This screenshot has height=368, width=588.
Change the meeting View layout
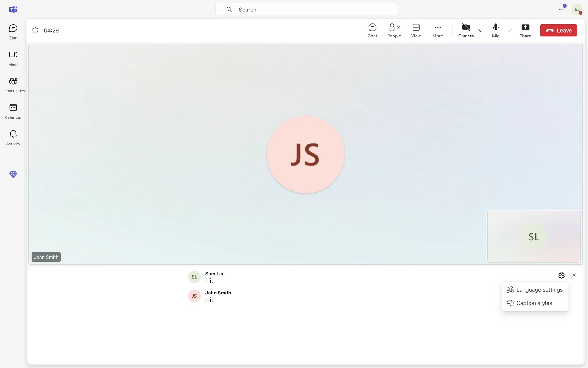click(416, 30)
